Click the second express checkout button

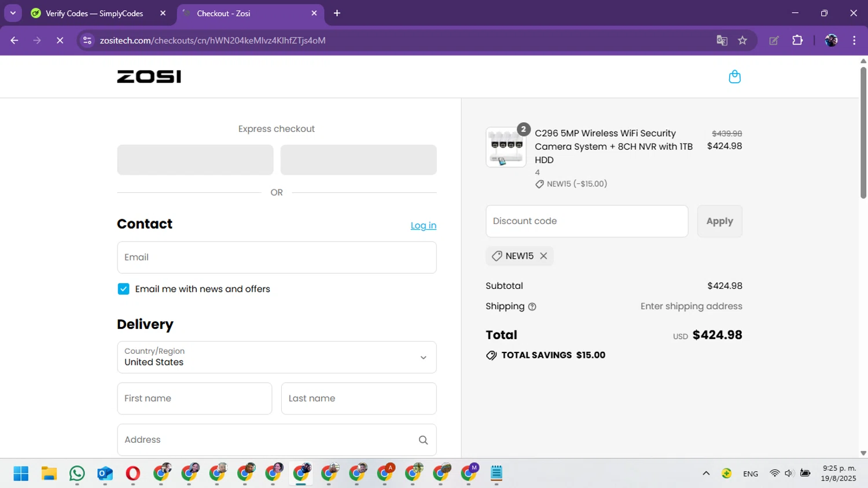pyautogui.click(x=358, y=160)
